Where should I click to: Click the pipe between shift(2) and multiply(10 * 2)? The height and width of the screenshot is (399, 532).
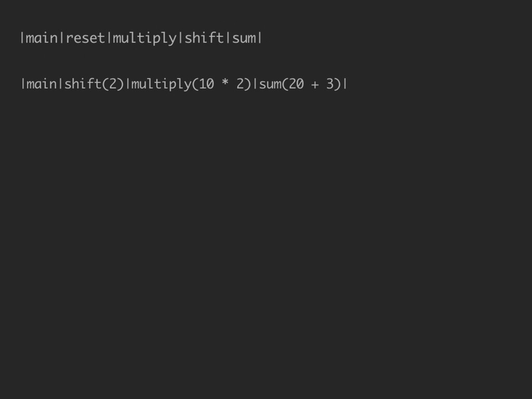tap(128, 84)
